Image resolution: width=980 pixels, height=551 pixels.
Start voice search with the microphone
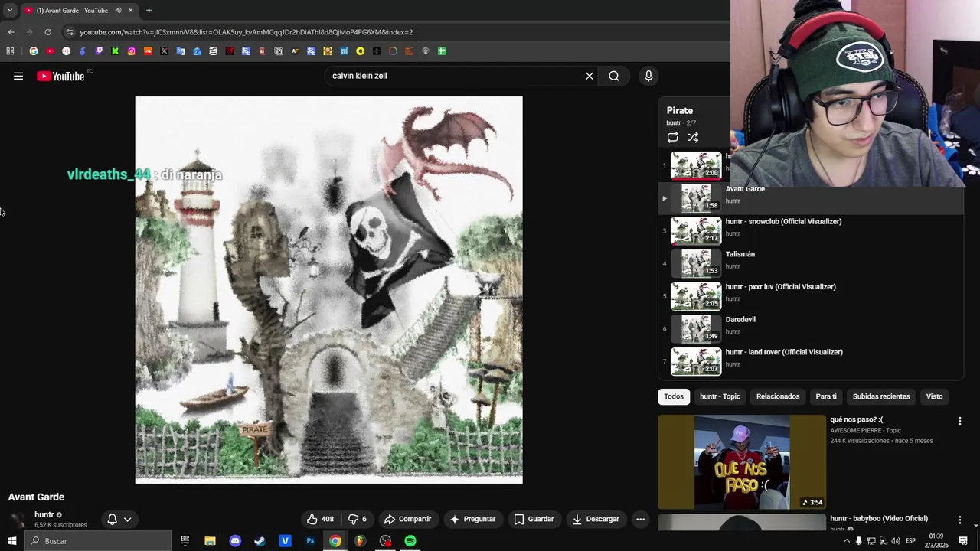point(648,76)
